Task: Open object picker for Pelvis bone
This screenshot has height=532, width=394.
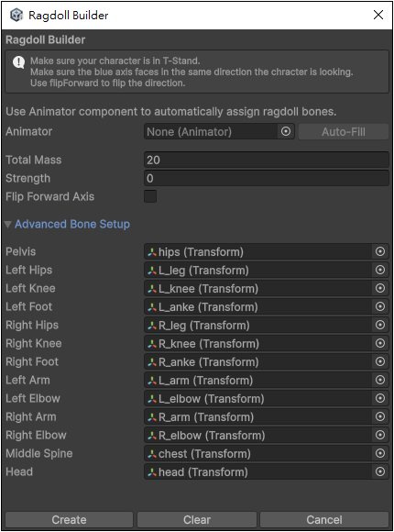Action: pos(380,251)
